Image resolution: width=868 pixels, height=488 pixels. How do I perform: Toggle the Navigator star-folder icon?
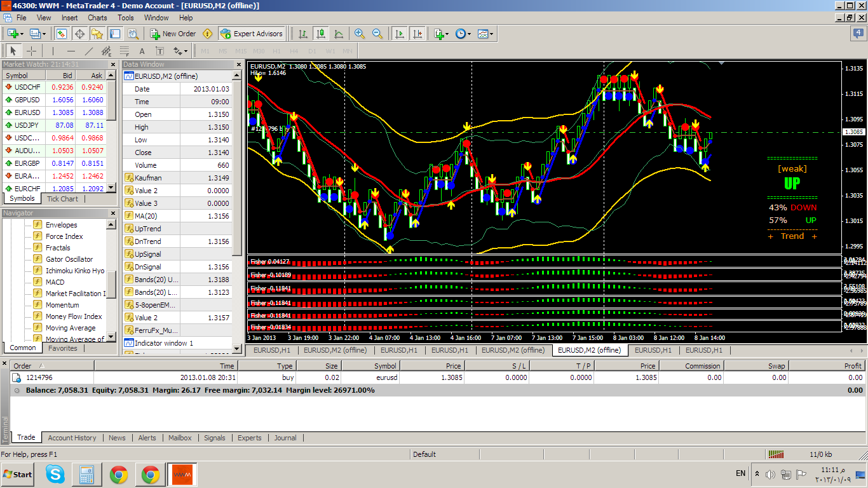pyautogui.click(x=97, y=34)
